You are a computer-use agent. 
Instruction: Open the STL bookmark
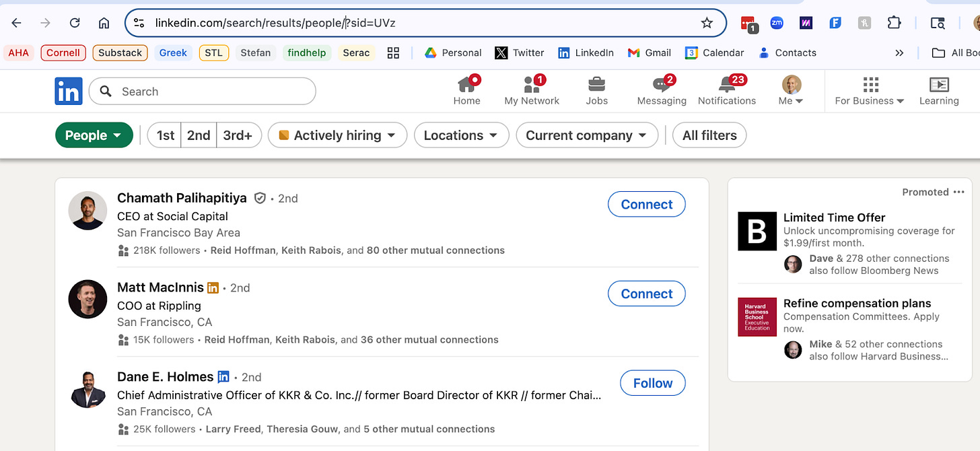pyautogui.click(x=213, y=53)
